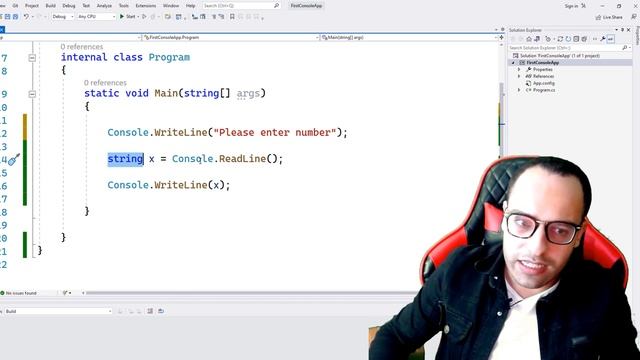This screenshot has height=360, width=640.
Task: Open the Help menu
Action: tap(191, 6)
